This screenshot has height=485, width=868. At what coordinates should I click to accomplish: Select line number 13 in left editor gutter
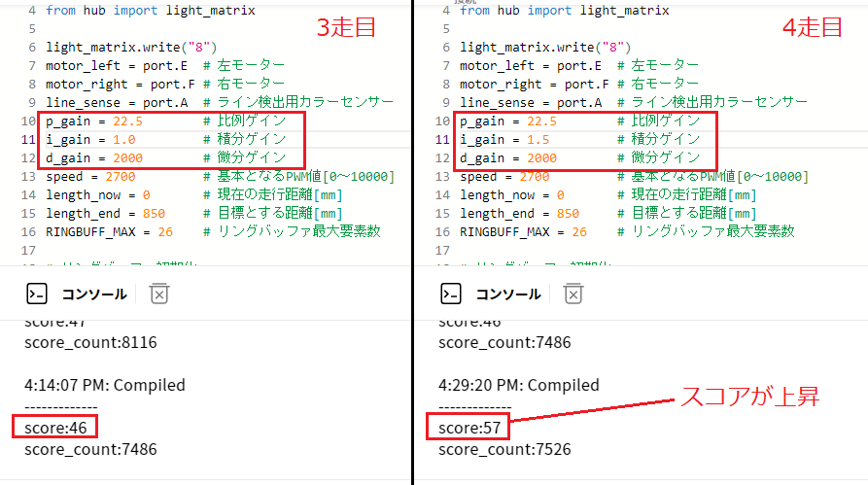click(x=26, y=177)
